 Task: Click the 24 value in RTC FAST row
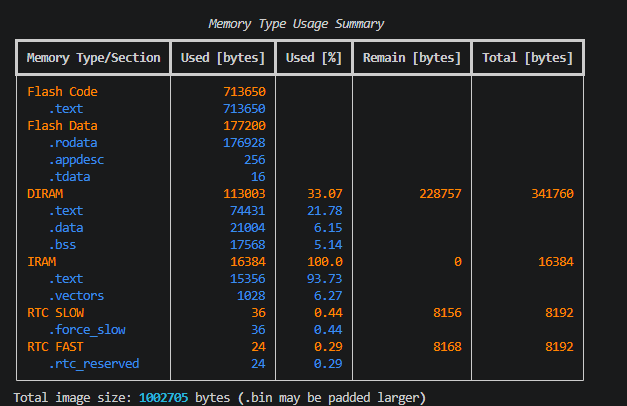(258, 347)
